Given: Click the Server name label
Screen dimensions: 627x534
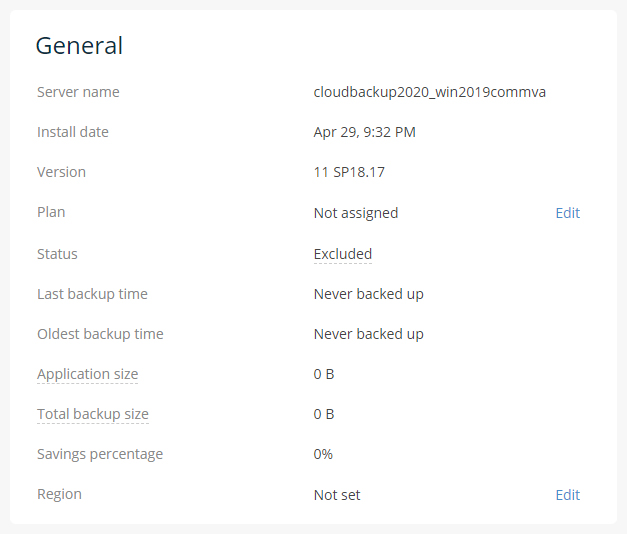Looking at the screenshot, I should 78,92.
